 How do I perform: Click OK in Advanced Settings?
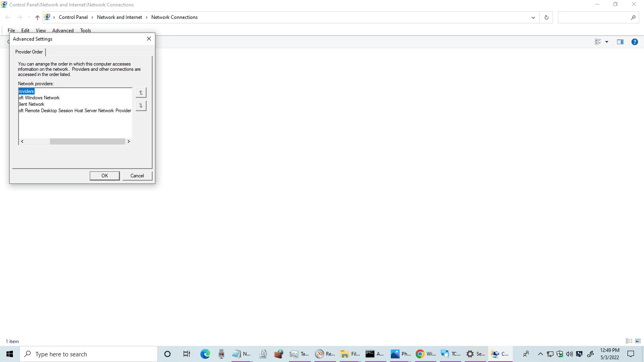105,176
